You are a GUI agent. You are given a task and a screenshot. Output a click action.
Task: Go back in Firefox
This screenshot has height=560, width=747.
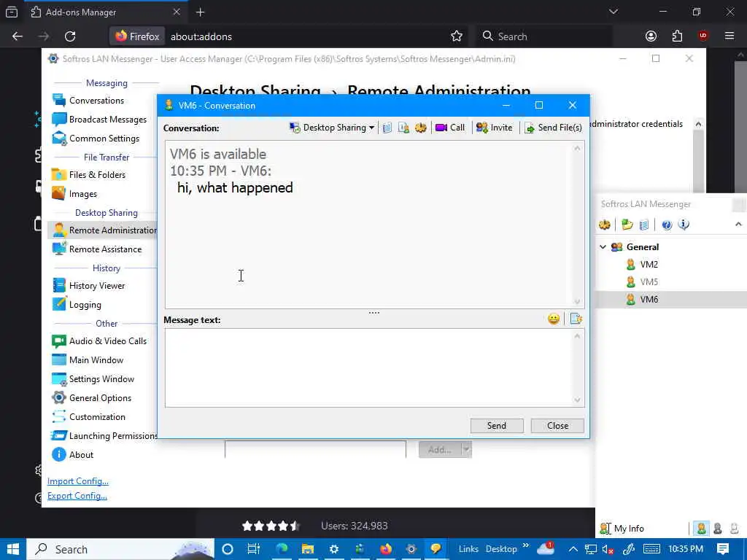18,36
